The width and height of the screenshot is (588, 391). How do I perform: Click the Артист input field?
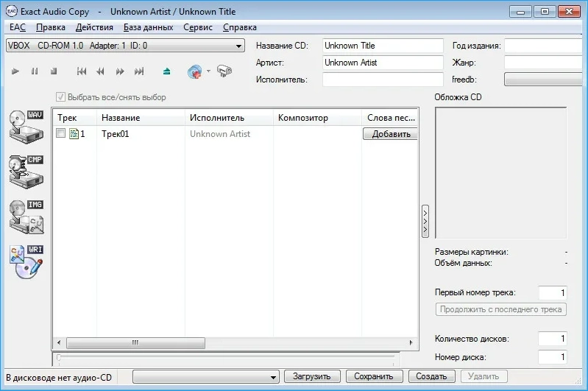click(383, 63)
